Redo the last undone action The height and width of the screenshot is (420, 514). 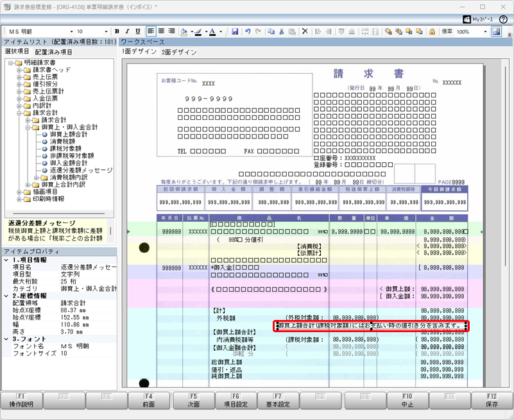click(258, 31)
